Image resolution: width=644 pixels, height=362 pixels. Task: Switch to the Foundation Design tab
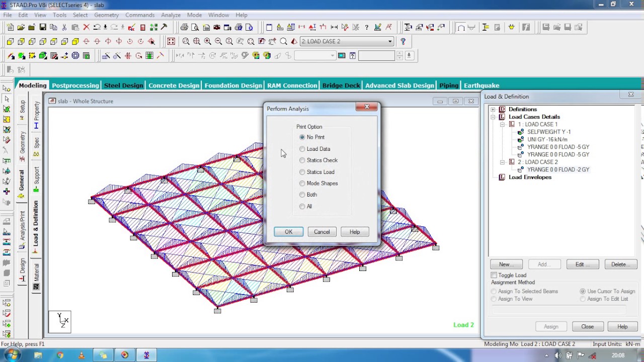pyautogui.click(x=233, y=85)
